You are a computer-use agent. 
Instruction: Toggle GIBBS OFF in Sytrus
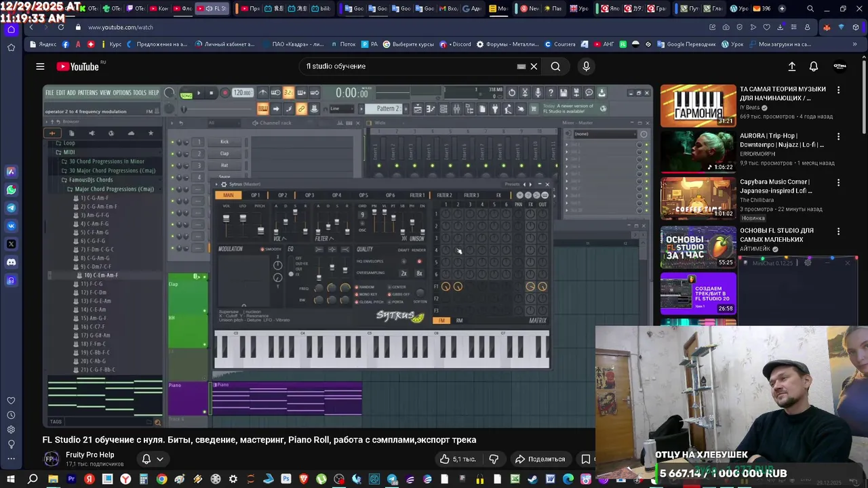[x=398, y=294]
